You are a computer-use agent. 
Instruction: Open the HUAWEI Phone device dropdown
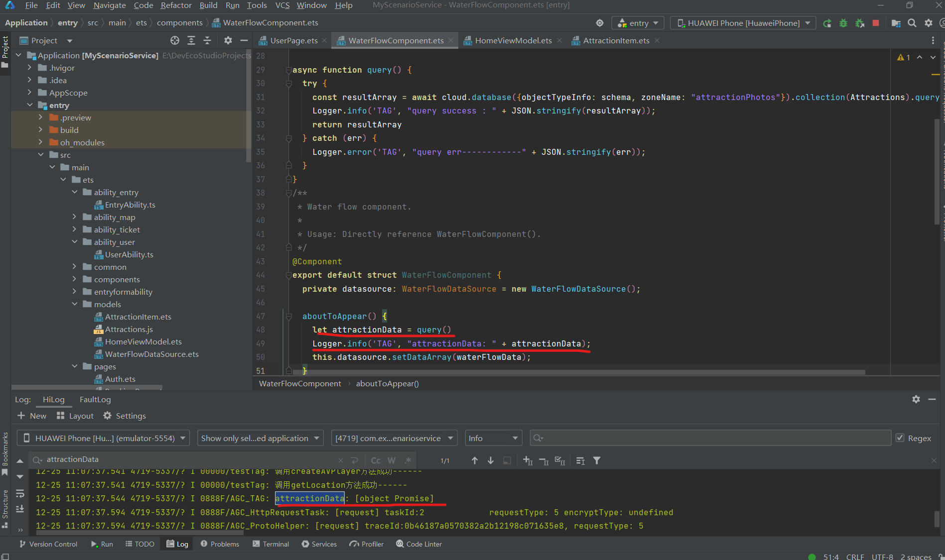pos(743,23)
